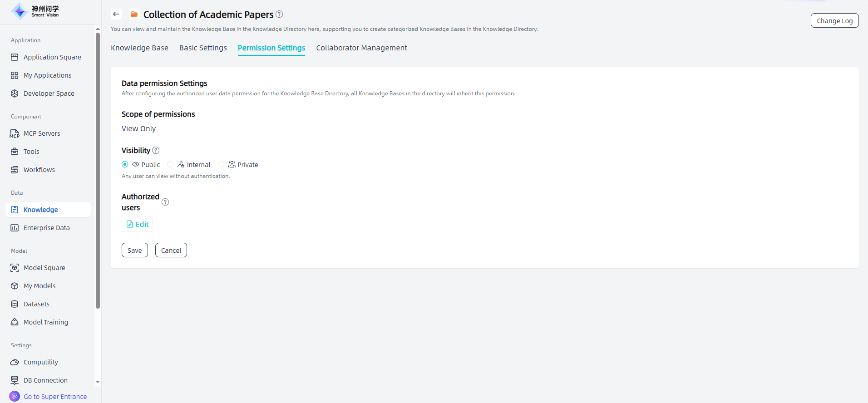Select the Internal visibility radio button
868x403 pixels.
pos(170,164)
